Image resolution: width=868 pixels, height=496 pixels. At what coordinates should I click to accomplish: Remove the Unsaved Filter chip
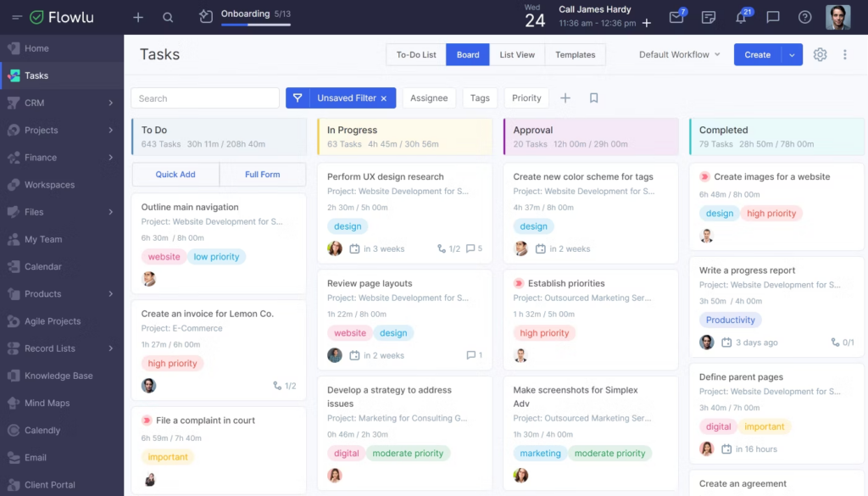click(384, 98)
